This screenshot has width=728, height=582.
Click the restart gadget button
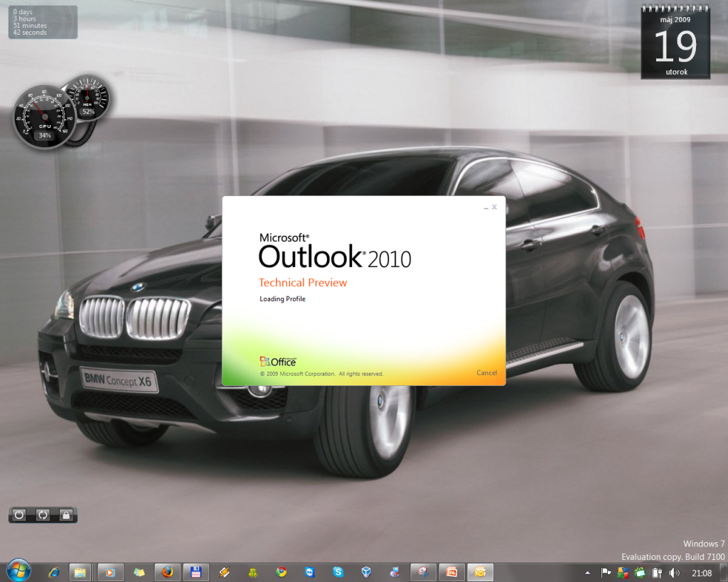pyautogui.click(x=43, y=514)
